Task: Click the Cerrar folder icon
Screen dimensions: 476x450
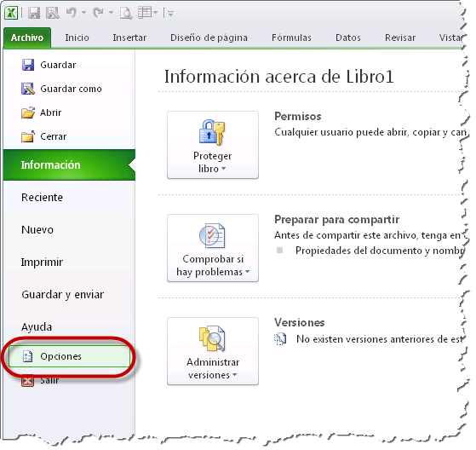Action: coord(28,136)
